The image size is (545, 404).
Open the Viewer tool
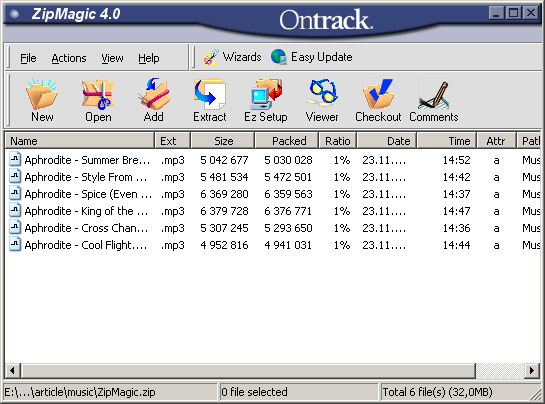322,100
